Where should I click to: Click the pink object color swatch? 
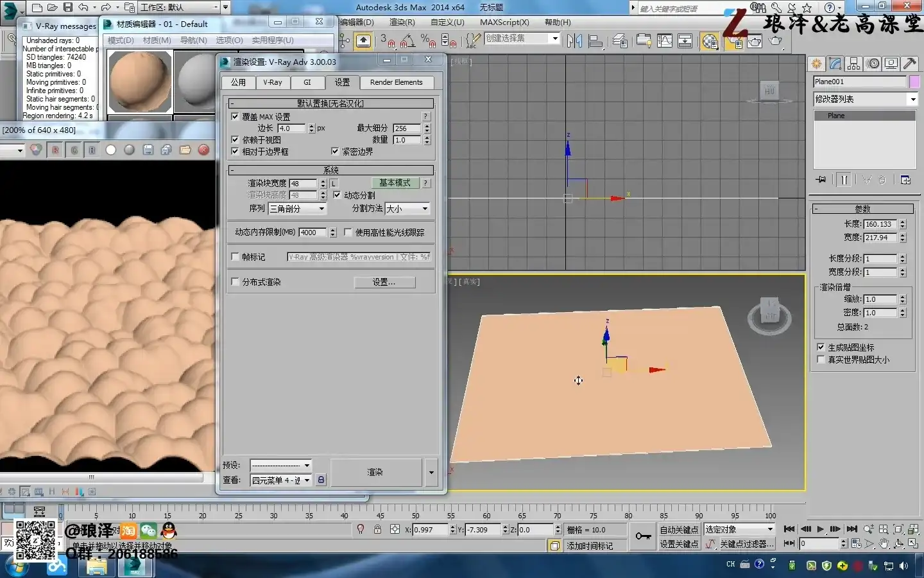[914, 82]
